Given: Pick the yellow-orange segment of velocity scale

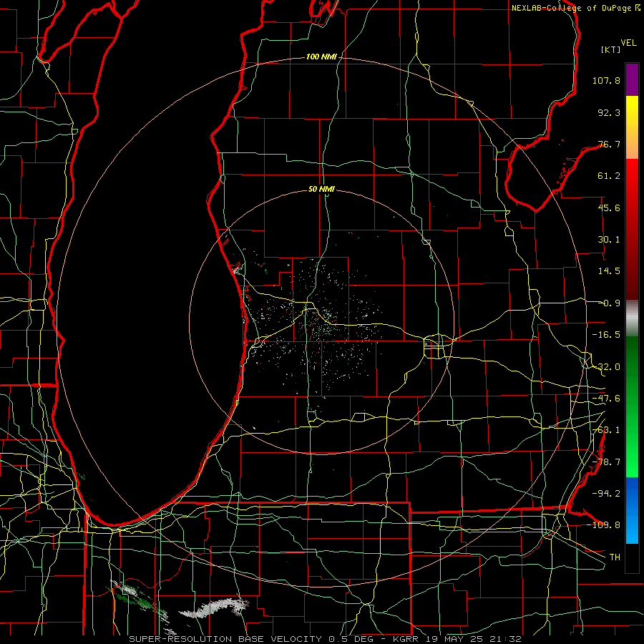Looking at the screenshot, I should (632, 127).
